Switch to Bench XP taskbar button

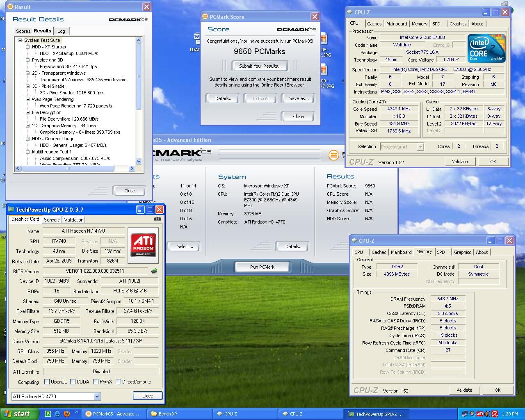(x=179, y=414)
